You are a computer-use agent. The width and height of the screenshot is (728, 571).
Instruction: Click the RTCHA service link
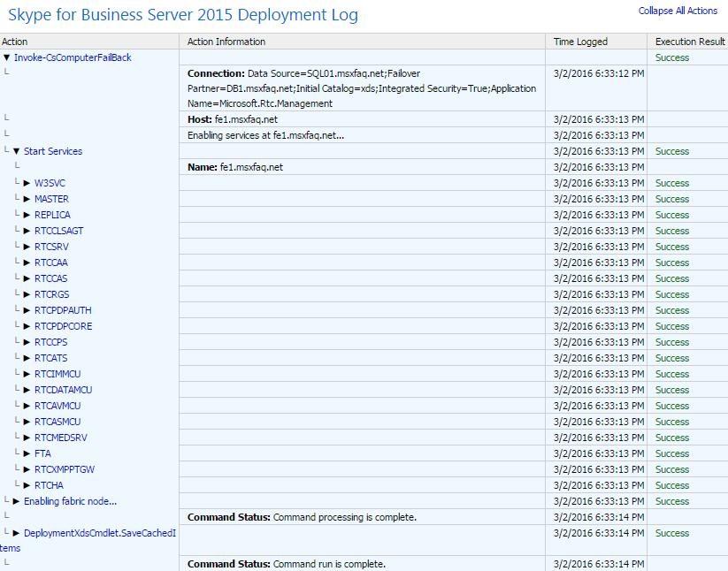49,485
